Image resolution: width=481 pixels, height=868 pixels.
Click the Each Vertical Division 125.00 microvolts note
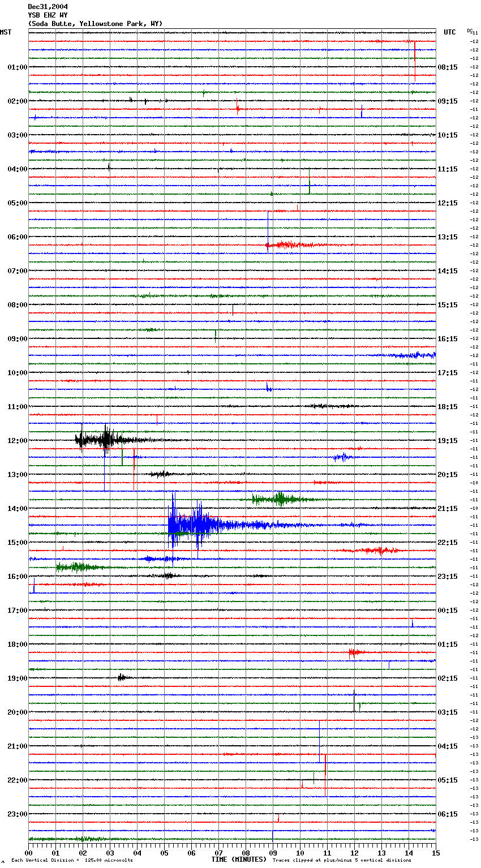[72, 861]
